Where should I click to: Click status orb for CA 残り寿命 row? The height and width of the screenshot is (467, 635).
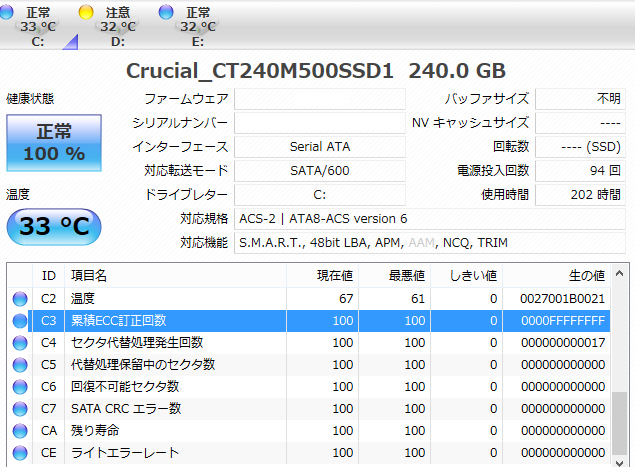tap(20, 431)
